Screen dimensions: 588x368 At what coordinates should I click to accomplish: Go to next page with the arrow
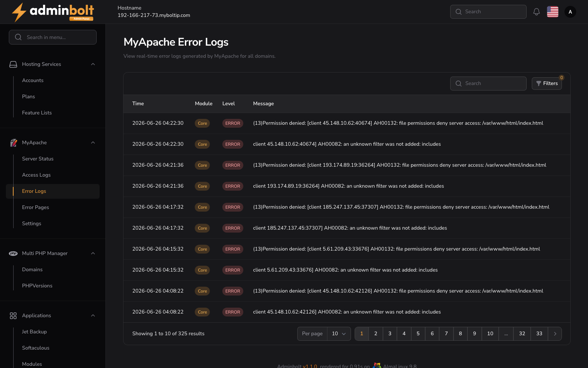[555, 334]
